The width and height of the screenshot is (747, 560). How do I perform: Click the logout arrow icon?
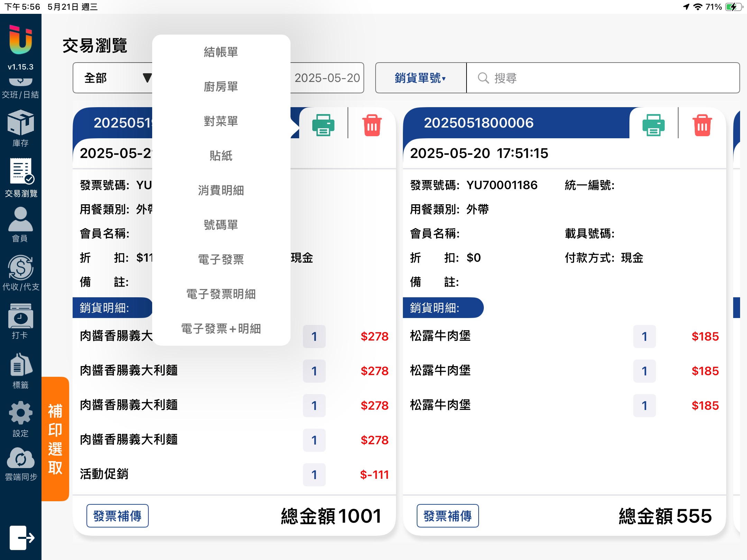(x=21, y=538)
